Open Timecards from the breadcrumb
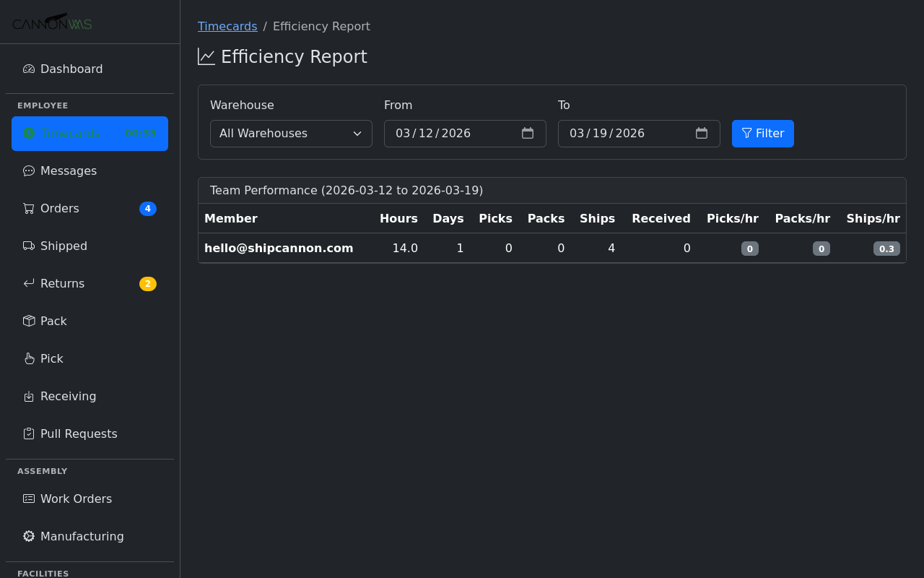 point(227,26)
